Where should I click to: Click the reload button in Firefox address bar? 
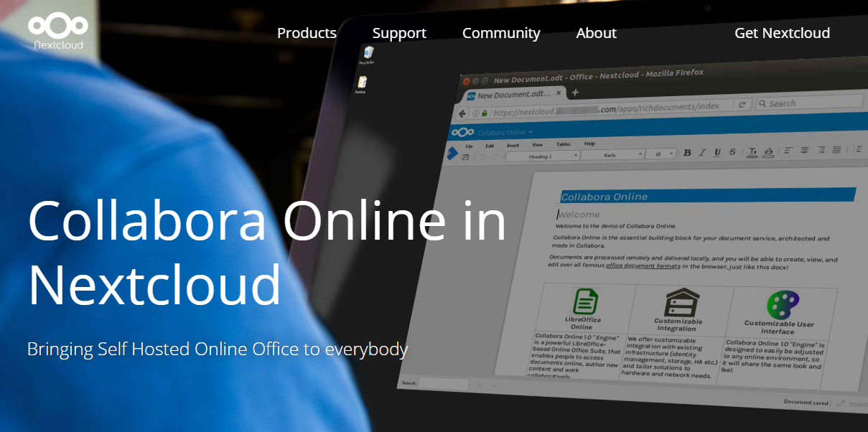[x=742, y=104]
